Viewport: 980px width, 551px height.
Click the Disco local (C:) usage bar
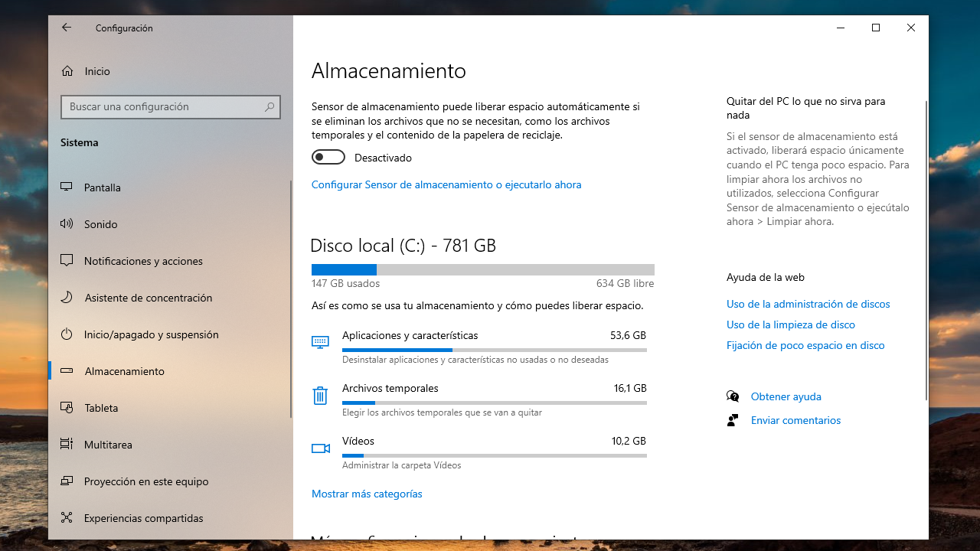[x=482, y=269]
